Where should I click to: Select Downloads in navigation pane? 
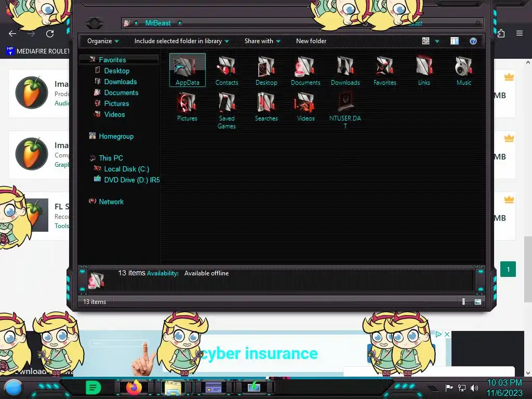click(121, 82)
